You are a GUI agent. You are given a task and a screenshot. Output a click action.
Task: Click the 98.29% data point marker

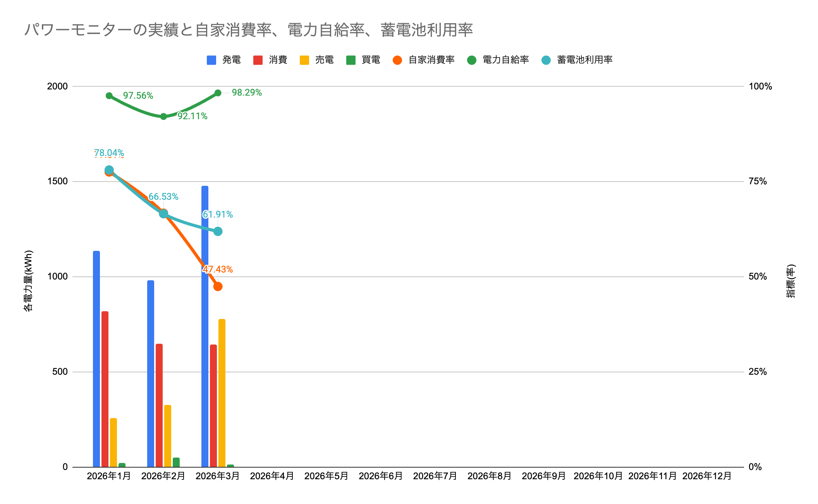click(x=218, y=93)
